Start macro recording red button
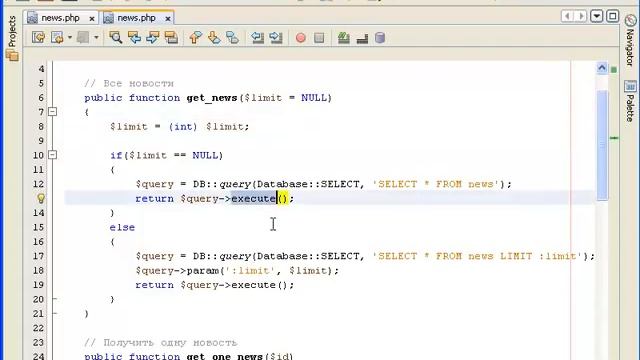Screen dimensions: 640x360 (301, 38)
